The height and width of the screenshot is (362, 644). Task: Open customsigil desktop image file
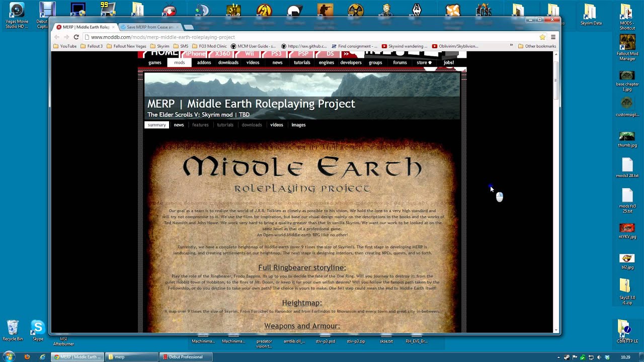[x=627, y=108]
